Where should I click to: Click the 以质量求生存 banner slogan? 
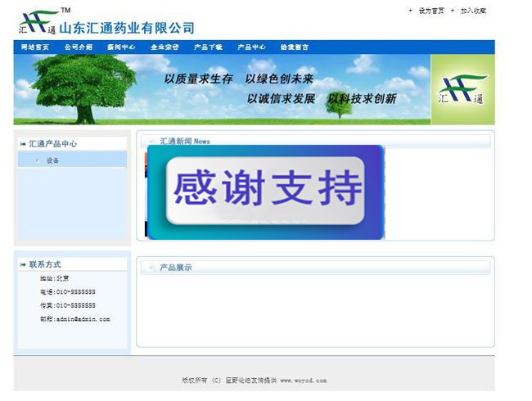pos(198,79)
